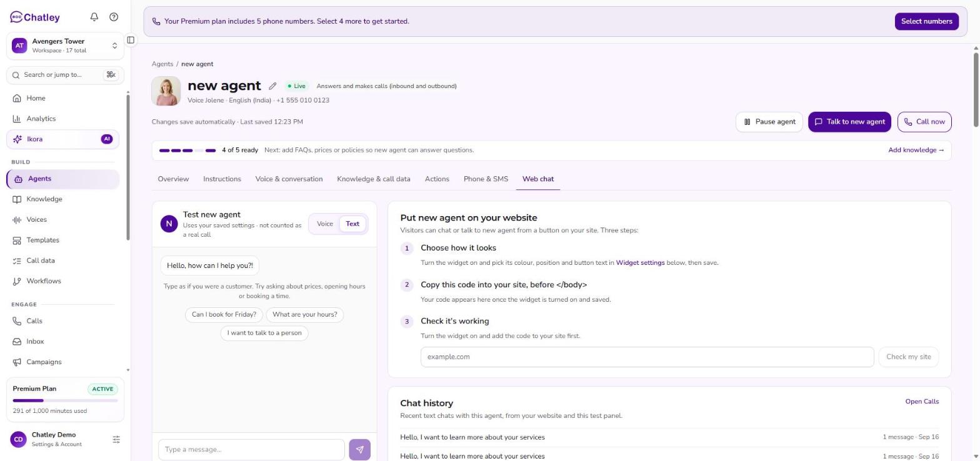Open Call data section
The image size is (980, 461).
[62, 261]
